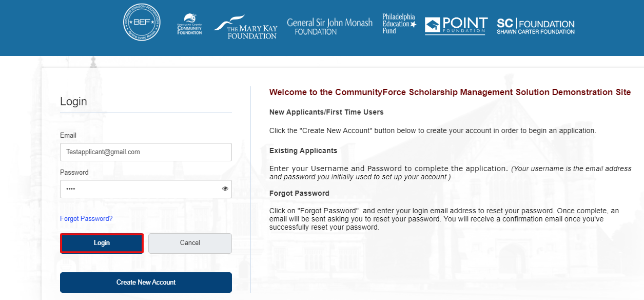Open the Forgot Password? link

(86, 218)
